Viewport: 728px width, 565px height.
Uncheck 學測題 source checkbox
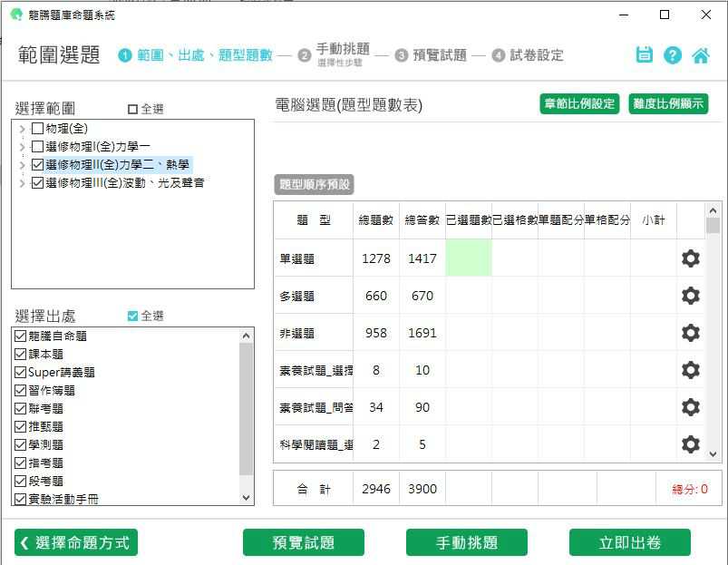click(x=21, y=444)
